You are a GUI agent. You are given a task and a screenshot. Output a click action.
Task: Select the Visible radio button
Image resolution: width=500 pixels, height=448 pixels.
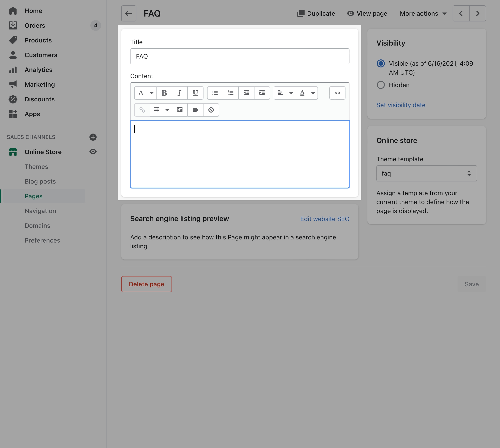(381, 63)
